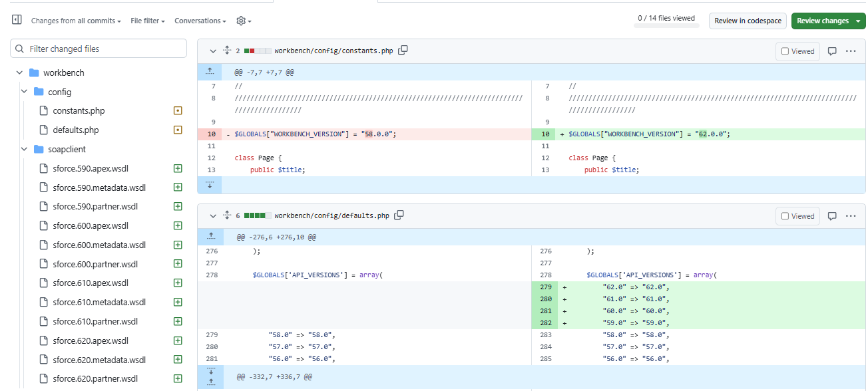Open the File filter dropdown
Image resolution: width=868 pixels, height=391 pixels.
point(148,21)
